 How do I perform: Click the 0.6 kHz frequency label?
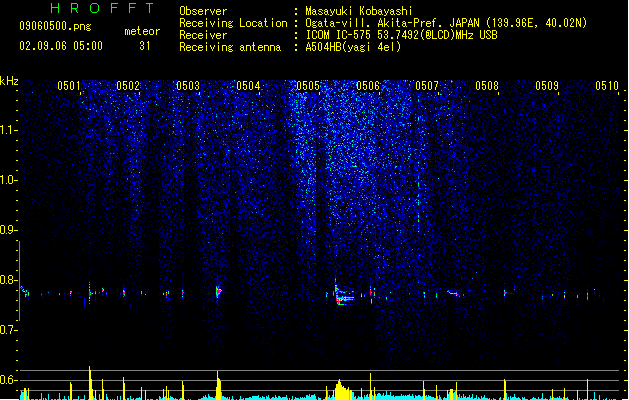click(x=8, y=380)
